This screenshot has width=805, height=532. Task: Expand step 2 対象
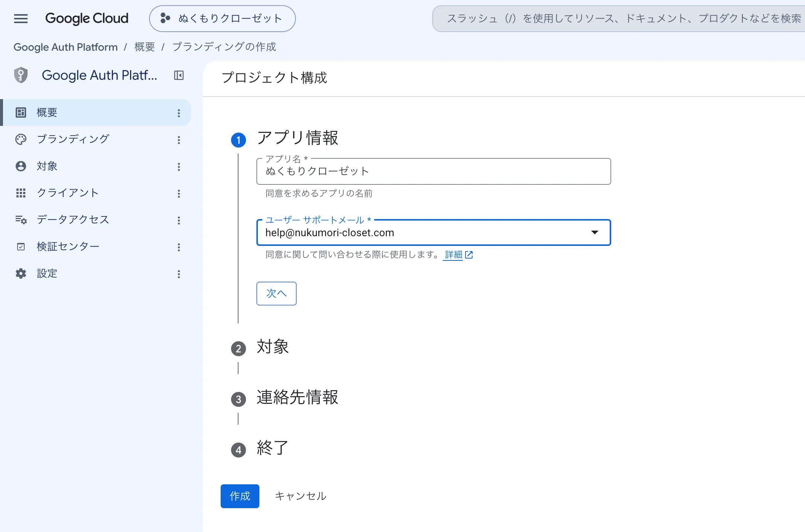click(273, 346)
